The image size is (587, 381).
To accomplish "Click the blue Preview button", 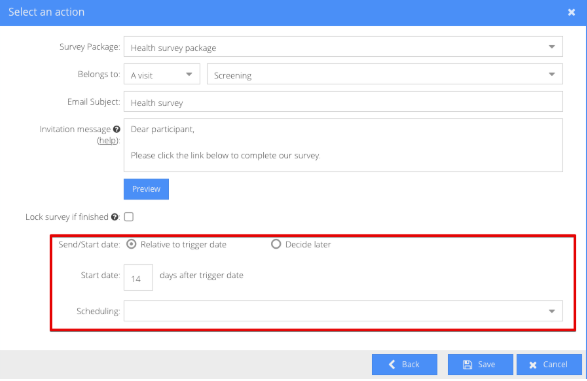I will click(146, 189).
